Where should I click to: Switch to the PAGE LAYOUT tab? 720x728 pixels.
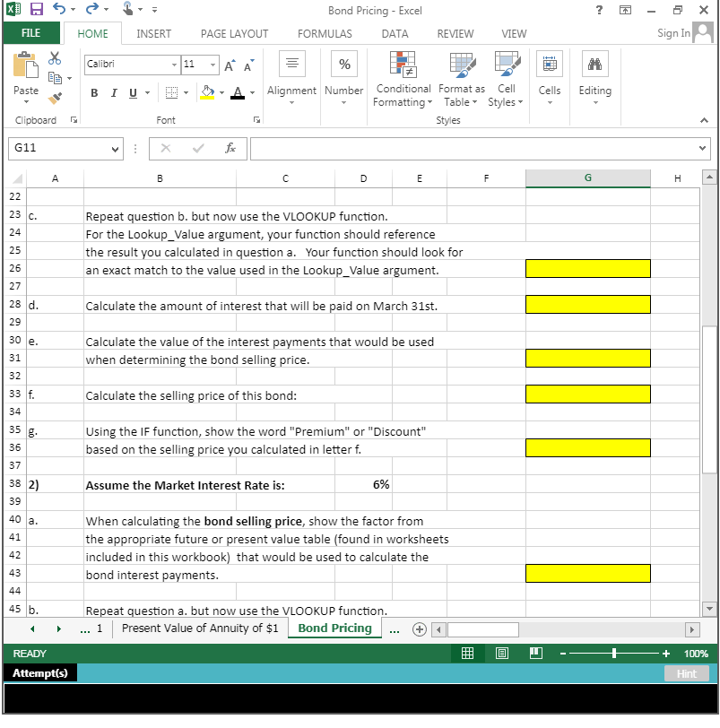tap(234, 34)
